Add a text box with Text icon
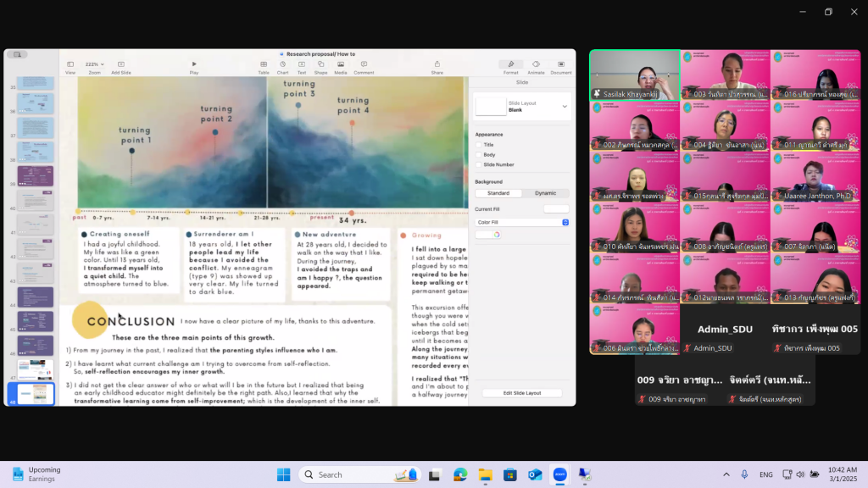The image size is (868, 488). (302, 64)
